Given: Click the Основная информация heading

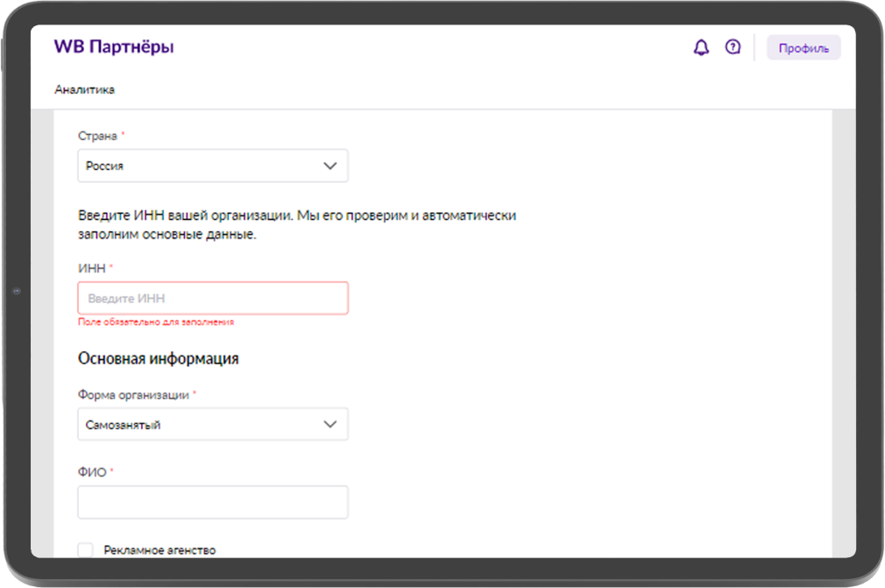Looking at the screenshot, I should click(x=158, y=358).
